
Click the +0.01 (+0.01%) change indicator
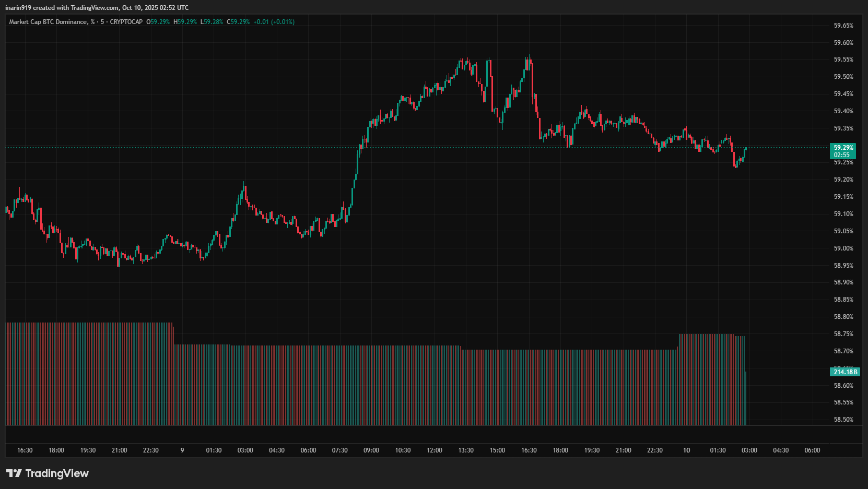[274, 22]
